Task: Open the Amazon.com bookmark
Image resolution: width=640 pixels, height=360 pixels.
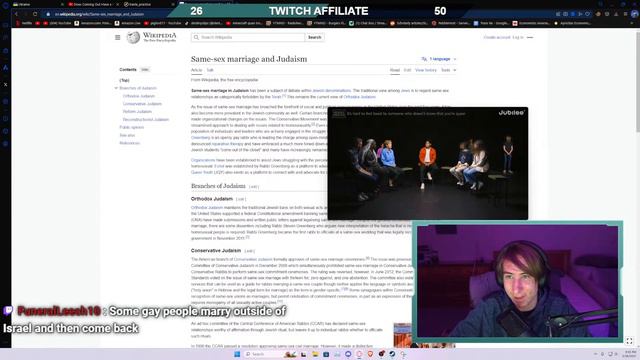Action: (x=127, y=23)
